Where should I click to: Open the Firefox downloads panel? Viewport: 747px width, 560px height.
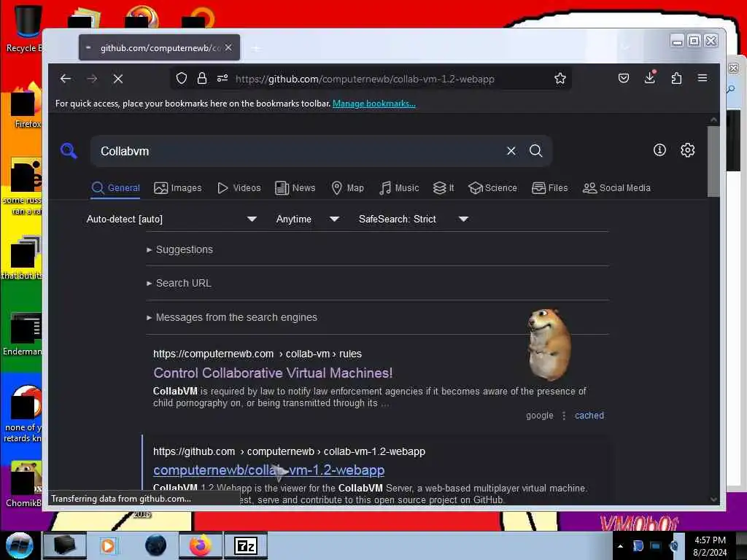tap(650, 77)
